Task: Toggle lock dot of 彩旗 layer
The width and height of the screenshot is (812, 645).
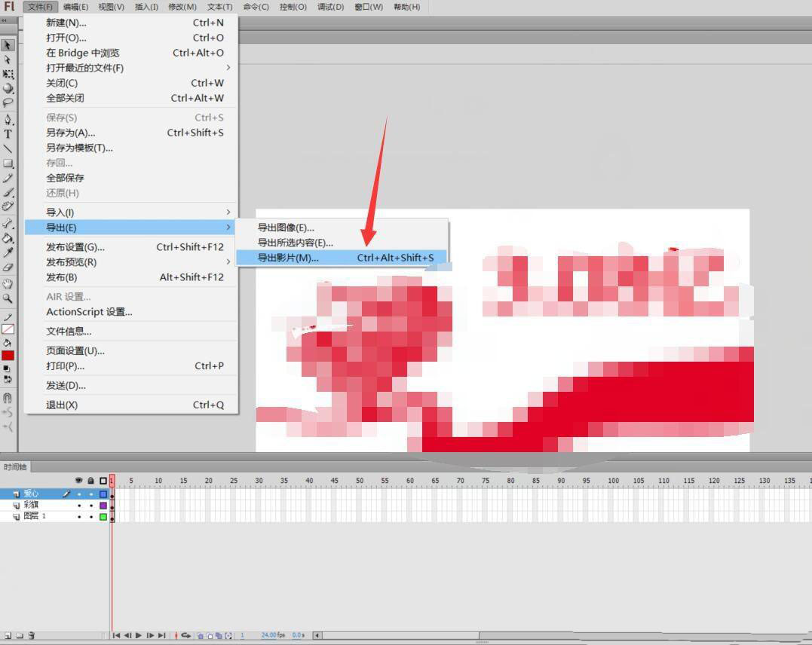Action: [91, 506]
